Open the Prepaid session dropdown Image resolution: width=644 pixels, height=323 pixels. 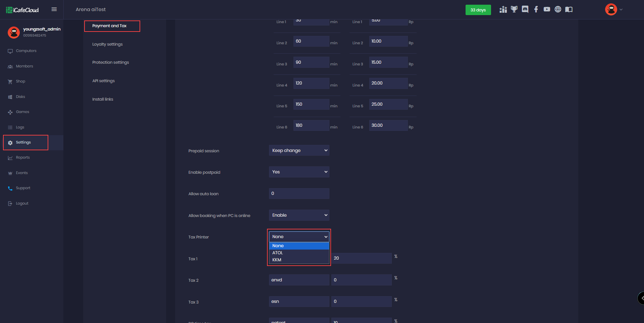(299, 151)
